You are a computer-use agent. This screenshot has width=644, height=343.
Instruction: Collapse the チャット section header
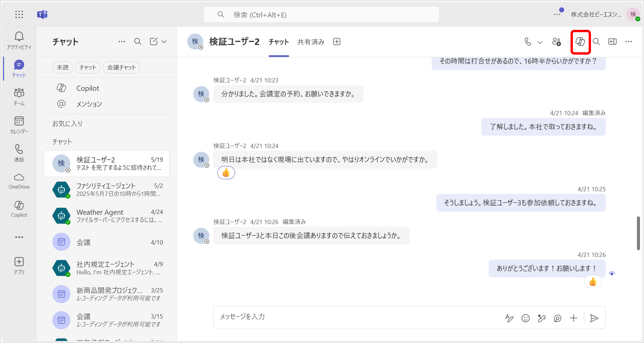click(62, 142)
